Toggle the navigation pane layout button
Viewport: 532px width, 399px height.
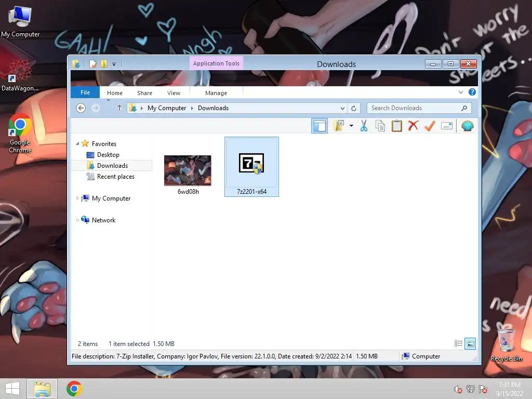tap(320, 126)
